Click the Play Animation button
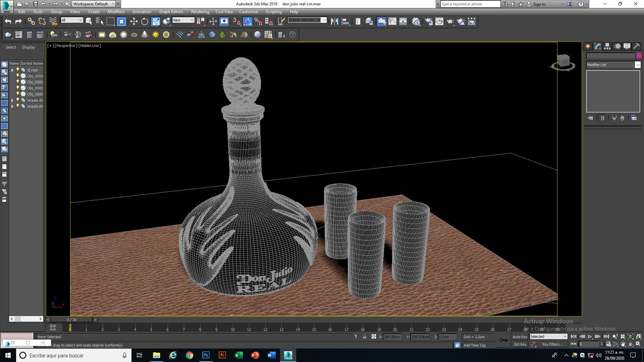The width and height of the screenshot is (644, 362). coord(590,337)
